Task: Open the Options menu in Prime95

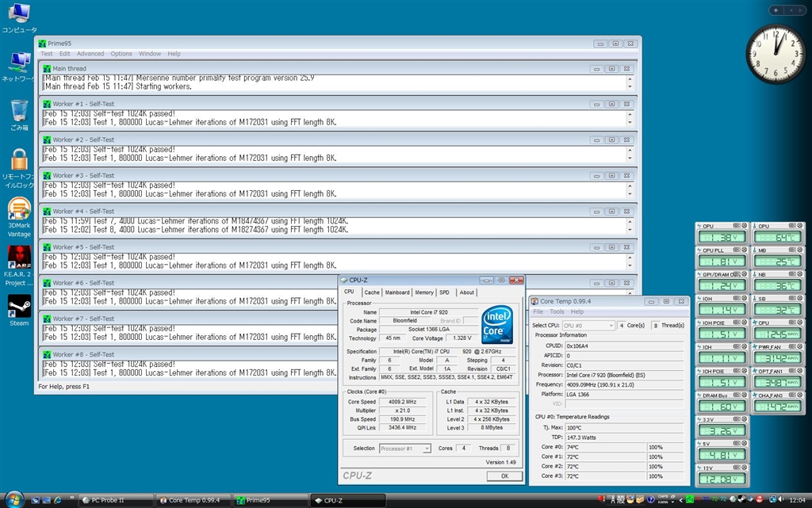Action: [x=121, y=54]
